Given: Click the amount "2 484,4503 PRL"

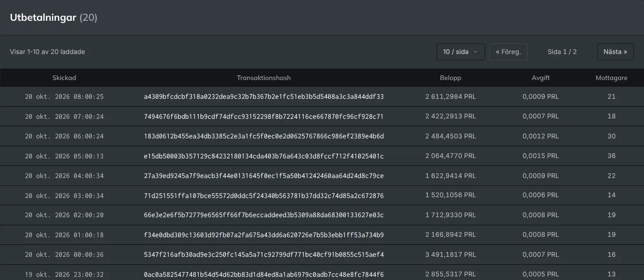Looking at the screenshot, I should pos(450,136).
